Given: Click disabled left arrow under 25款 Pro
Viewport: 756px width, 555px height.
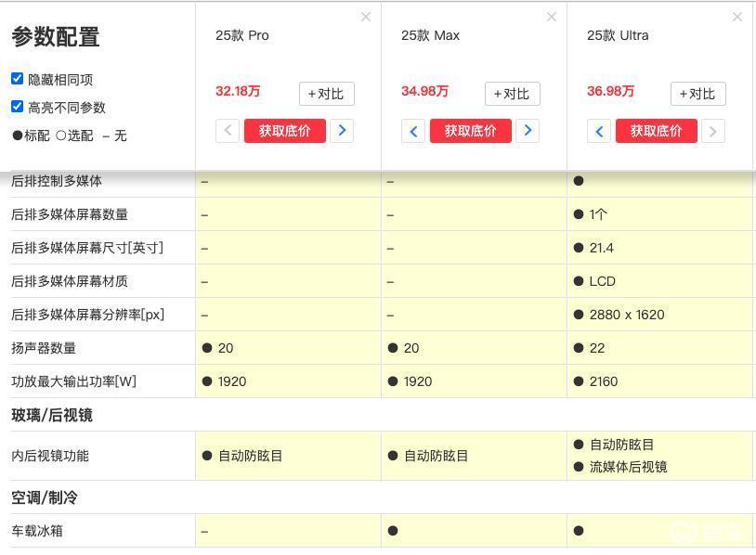Looking at the screenshot, I should click(x=228, y=131).
